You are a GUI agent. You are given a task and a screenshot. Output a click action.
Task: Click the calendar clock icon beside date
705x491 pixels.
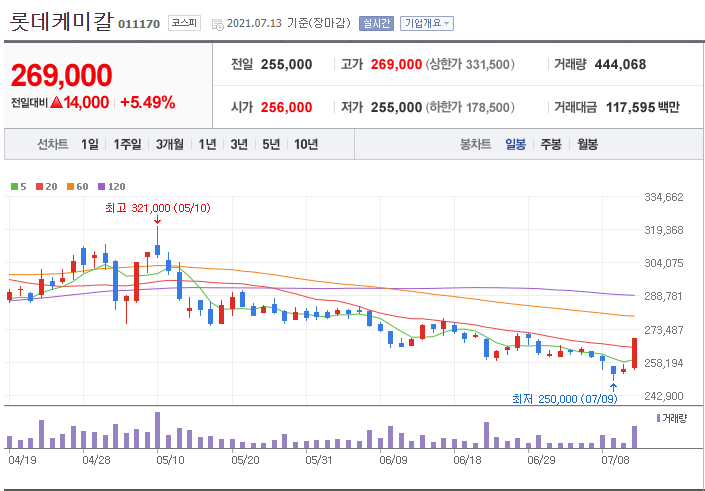coord(218,24)
